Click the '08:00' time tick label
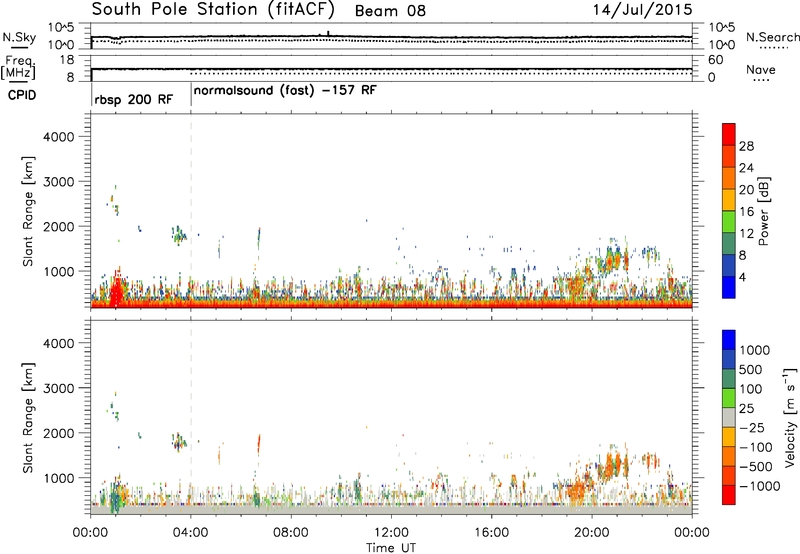Image resolution: width=800 pixels, height=554 pixels. (291, 533)
